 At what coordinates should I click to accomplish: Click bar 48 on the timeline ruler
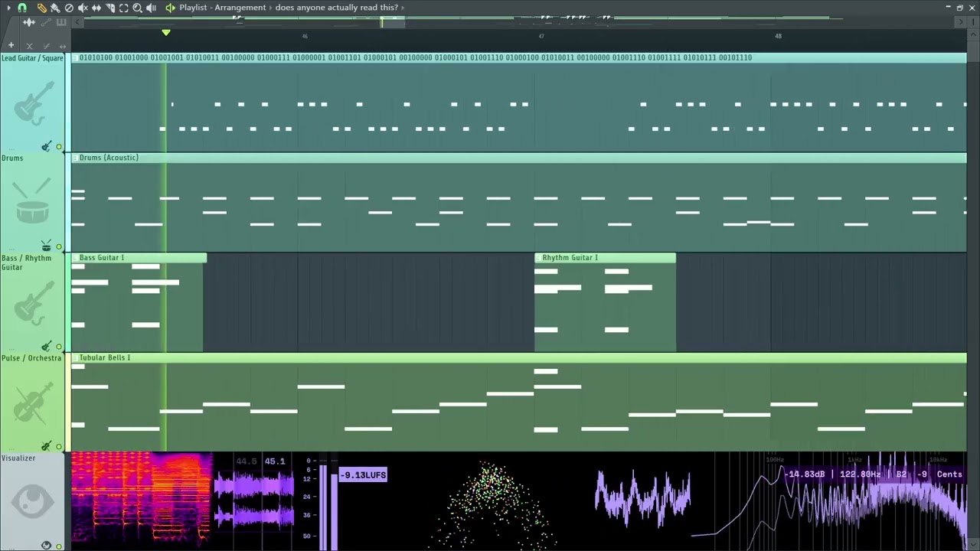778,36
